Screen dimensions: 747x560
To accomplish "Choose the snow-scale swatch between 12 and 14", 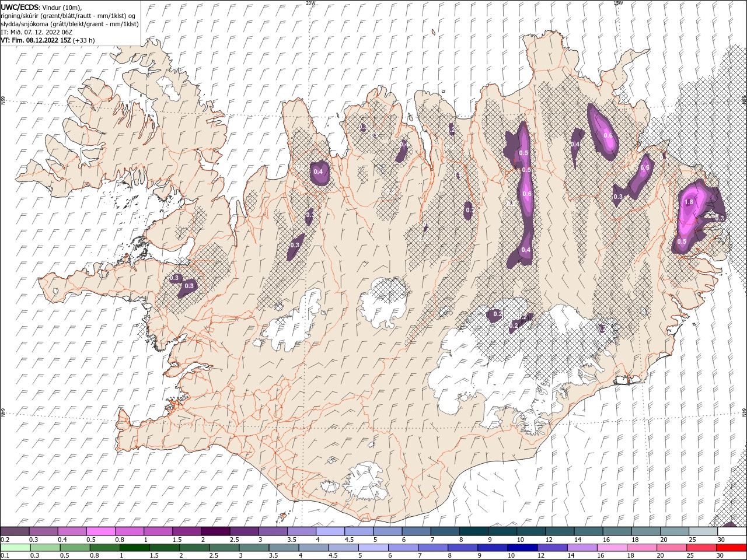I will pos(560,531).
